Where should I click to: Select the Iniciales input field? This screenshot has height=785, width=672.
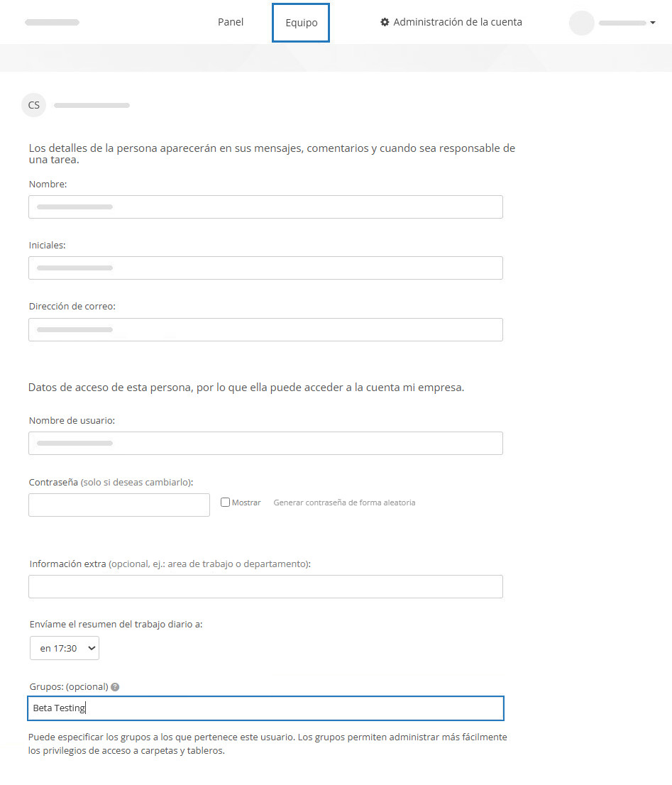(x=265, y=268)
